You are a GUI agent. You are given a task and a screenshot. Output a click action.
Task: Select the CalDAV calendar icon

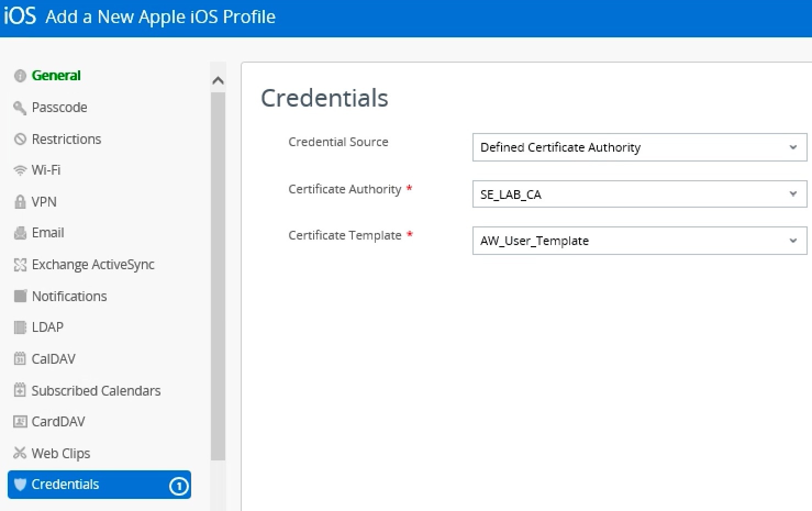click(x=20, y=358)
